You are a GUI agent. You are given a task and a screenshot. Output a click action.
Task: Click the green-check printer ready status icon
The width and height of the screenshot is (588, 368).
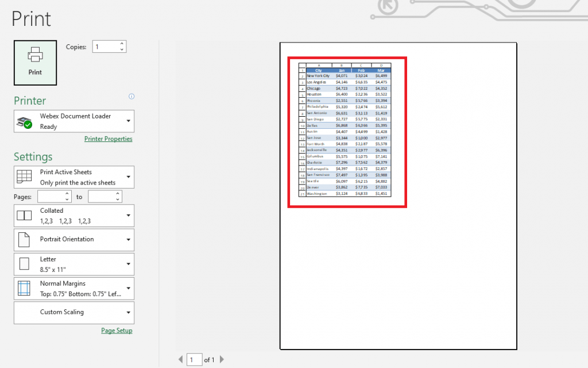click(24, 121)
